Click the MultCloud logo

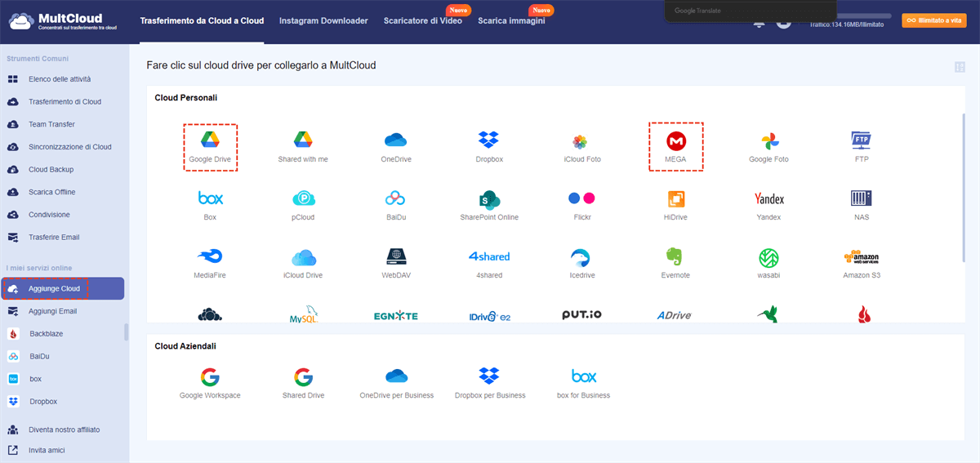[x=64, y=21]
